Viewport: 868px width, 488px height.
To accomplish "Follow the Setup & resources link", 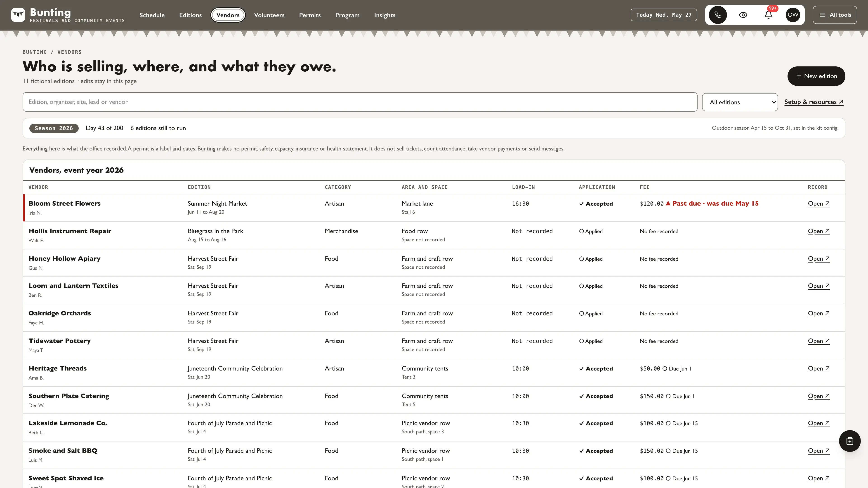I will 814,102.
